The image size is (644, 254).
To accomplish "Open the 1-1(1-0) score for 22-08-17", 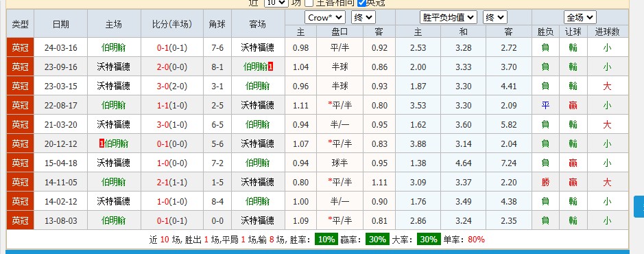I will [172, 105].
